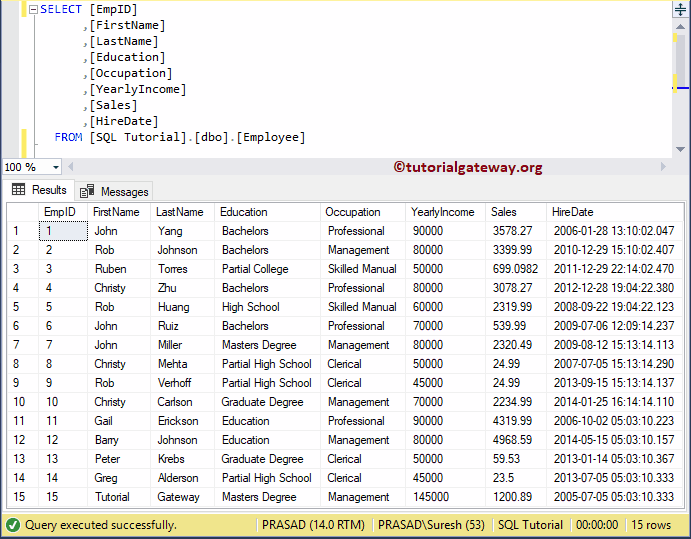Select the Education column header
This screenshot has width=691, height=539.
[x=267, y=212]
